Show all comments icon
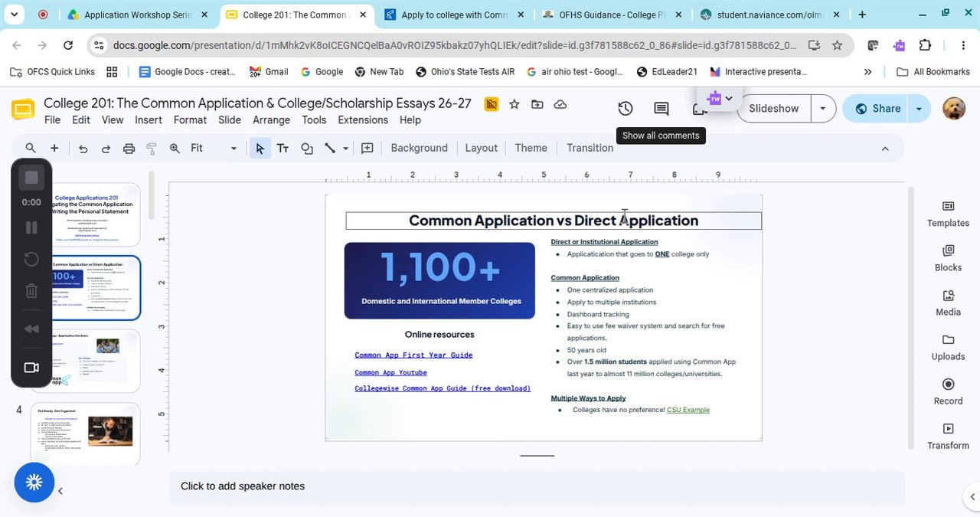The height and width of the screenshot is (517, 980). click(x=661, y=109)
